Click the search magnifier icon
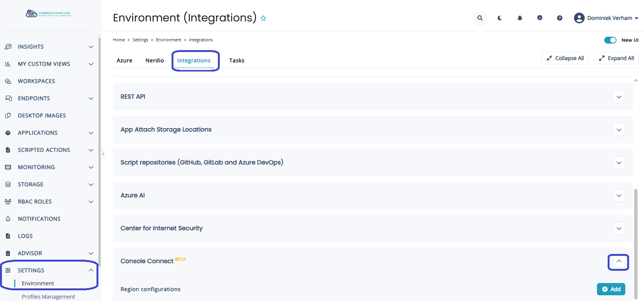The width and height of the screenshot is (644, 301). coord(480,18)
